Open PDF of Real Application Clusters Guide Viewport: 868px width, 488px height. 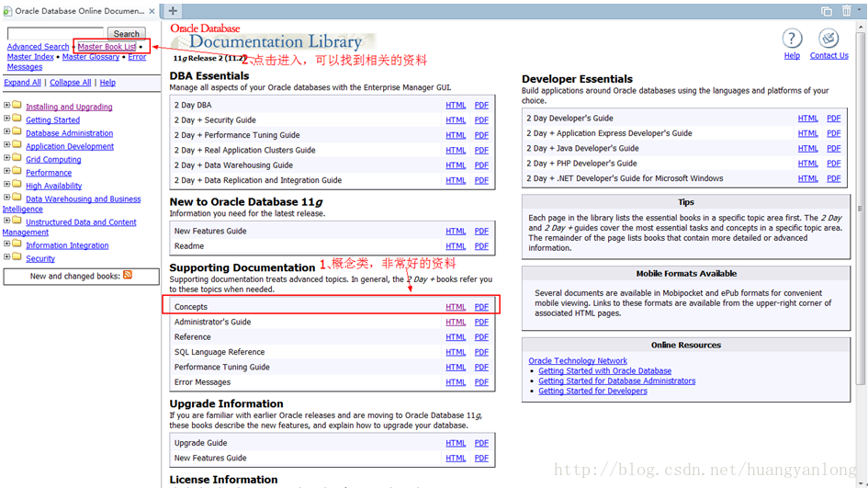tap(481, 150)
